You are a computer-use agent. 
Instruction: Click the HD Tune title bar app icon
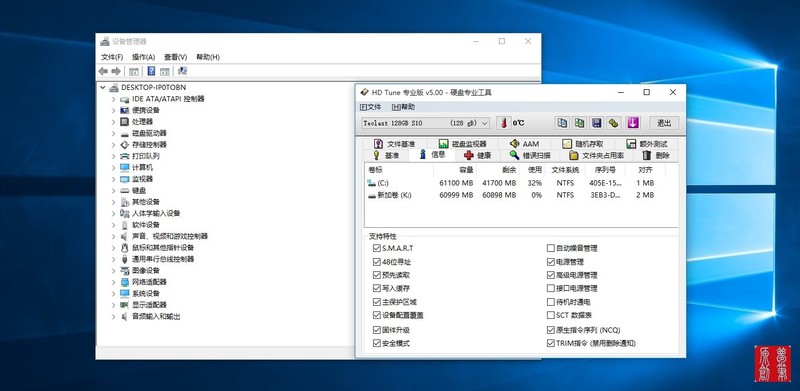coord(364,92)
